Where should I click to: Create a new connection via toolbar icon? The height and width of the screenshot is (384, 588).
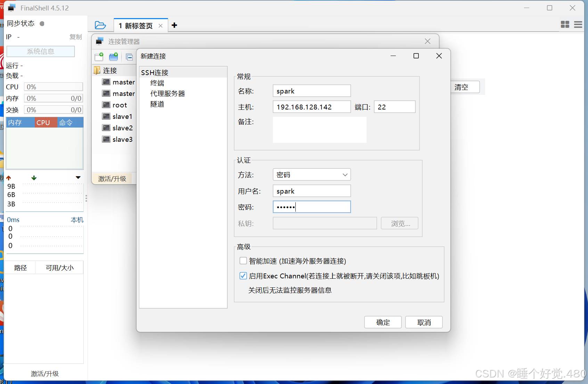coord(99,57)
